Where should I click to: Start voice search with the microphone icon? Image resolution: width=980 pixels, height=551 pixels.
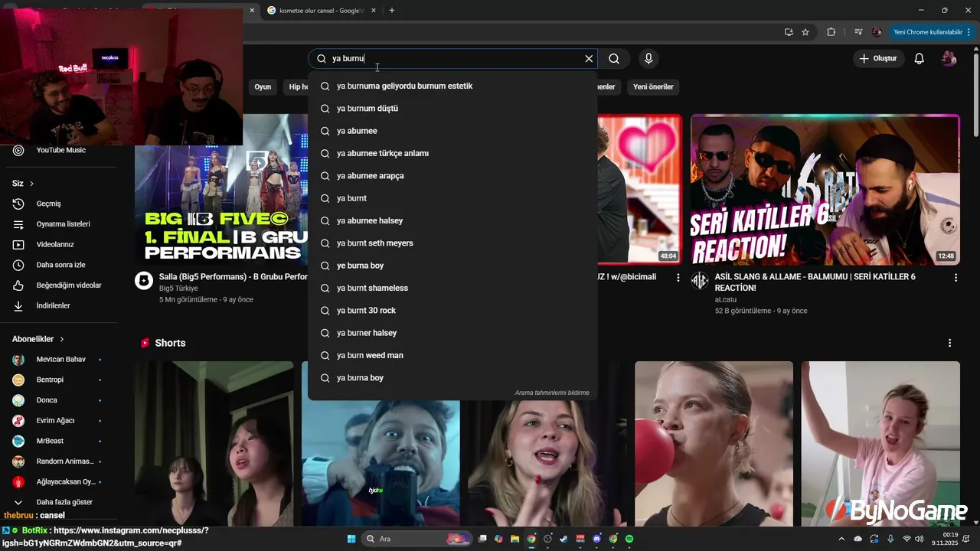(648, 59)
